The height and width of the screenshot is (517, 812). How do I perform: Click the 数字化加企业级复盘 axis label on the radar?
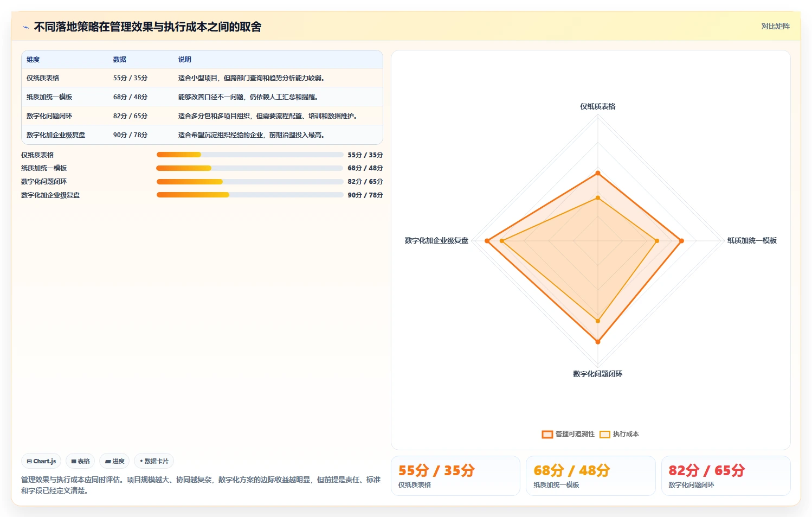tap(436, 240)
